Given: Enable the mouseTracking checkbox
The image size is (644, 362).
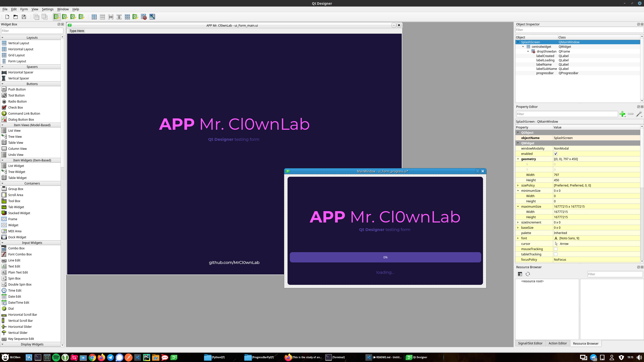Looking at the screenshot, I should click(556, 249).
